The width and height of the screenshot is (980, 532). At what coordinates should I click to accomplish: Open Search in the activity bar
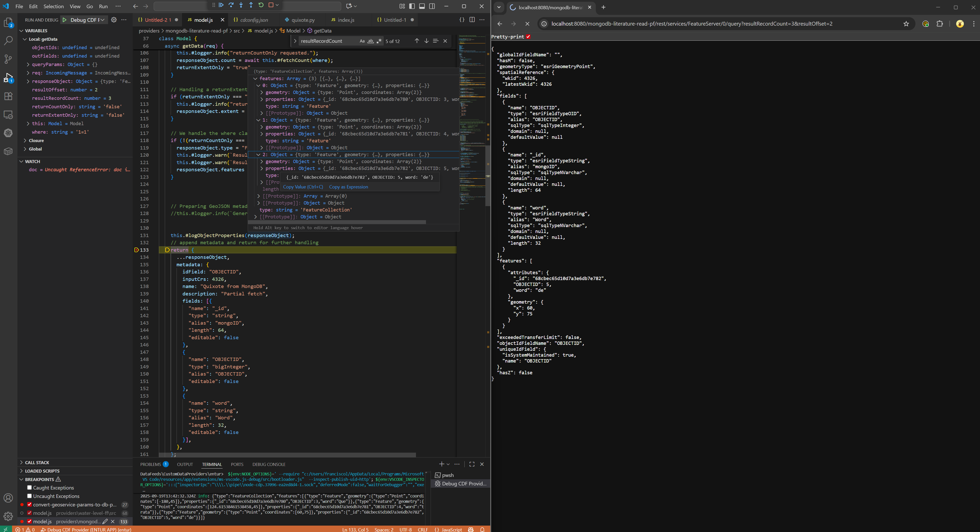click(8, 41)
